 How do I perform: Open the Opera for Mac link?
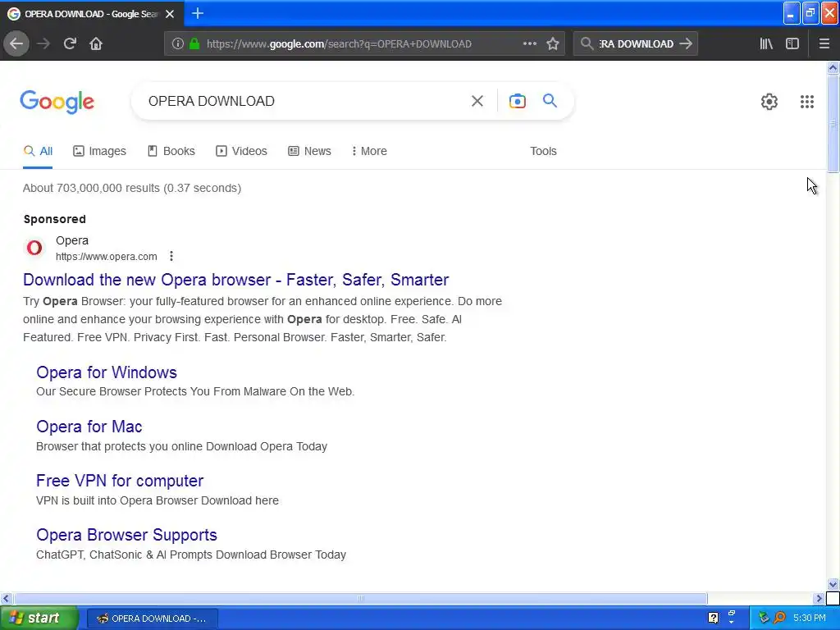coord(89,427)
